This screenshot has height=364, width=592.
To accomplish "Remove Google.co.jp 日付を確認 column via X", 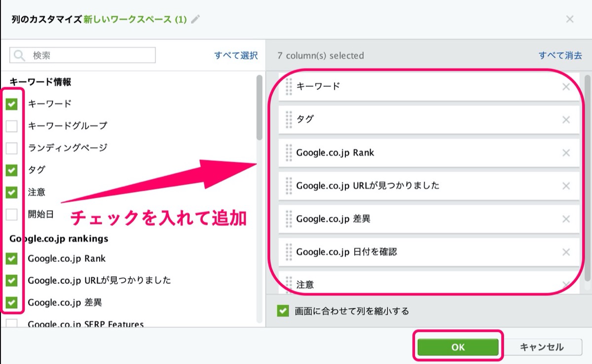I will (566, 252).
